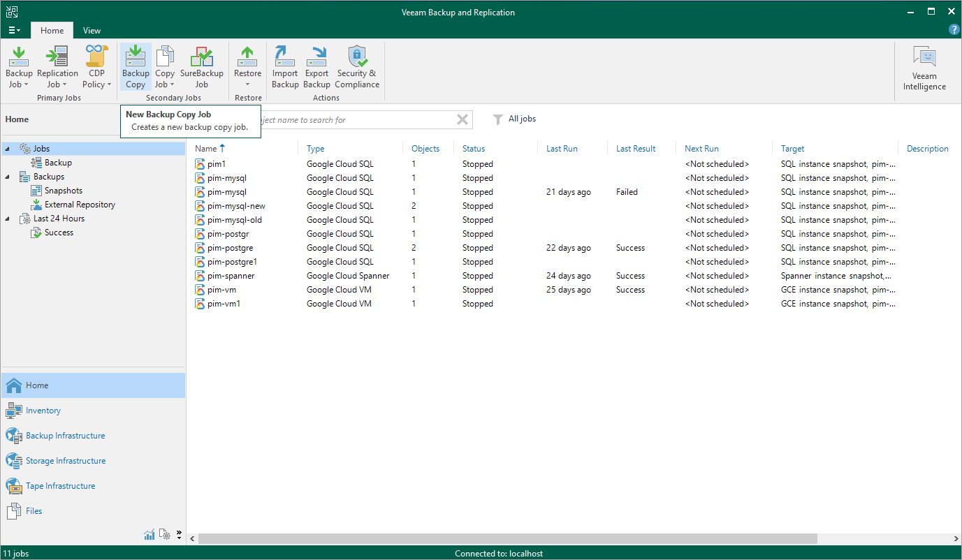The height and width of the screenshot is (560, 962).
Task: Expand the Restore dropdown menu
Action: (x=247, y=84)
